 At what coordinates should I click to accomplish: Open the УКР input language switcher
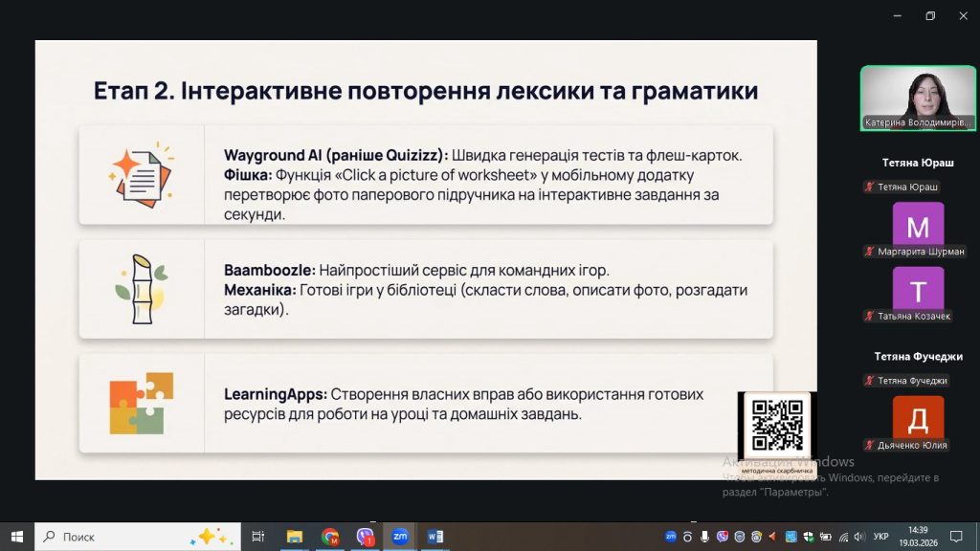pos(881,536)
